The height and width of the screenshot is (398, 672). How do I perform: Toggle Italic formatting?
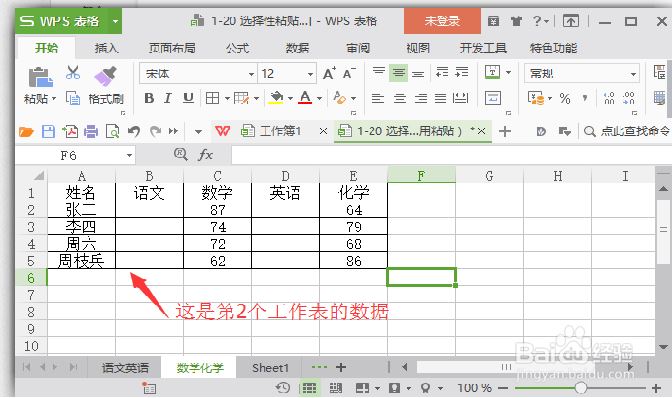click(168, 99)
